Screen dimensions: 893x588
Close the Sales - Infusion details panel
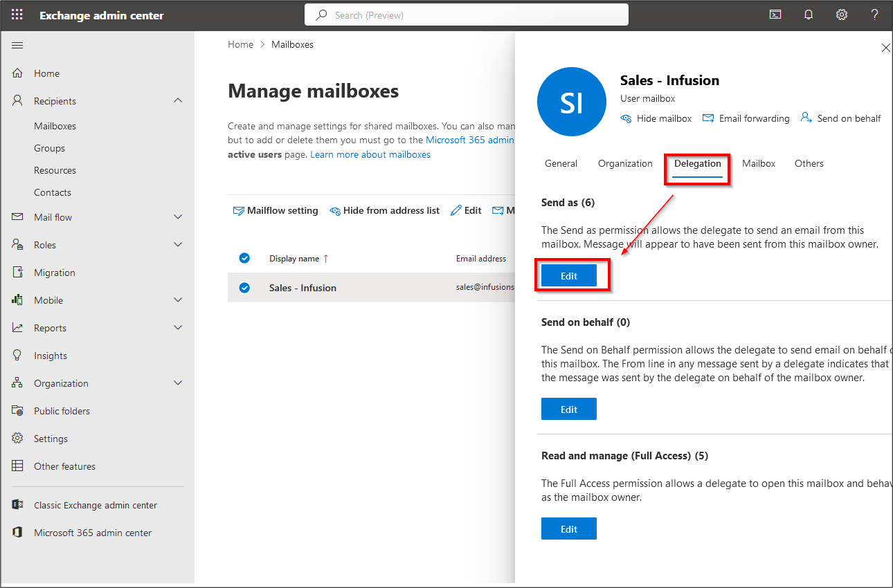[x=885, y=48]
